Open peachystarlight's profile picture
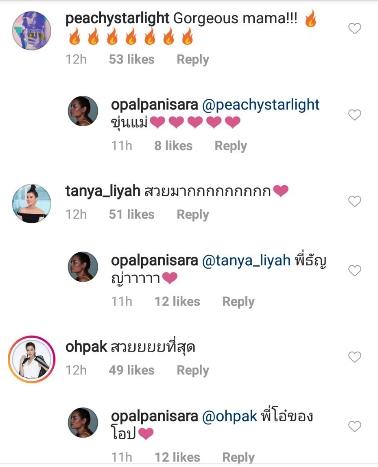378x467 pixels. pyautogui.click(x=31, y=30)
